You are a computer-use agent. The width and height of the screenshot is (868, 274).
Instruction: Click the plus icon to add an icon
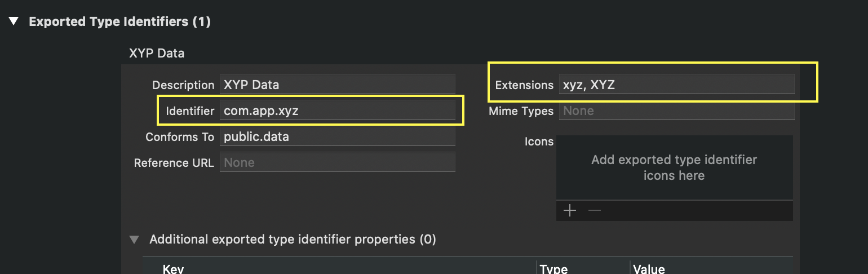[x=570, y=211]
